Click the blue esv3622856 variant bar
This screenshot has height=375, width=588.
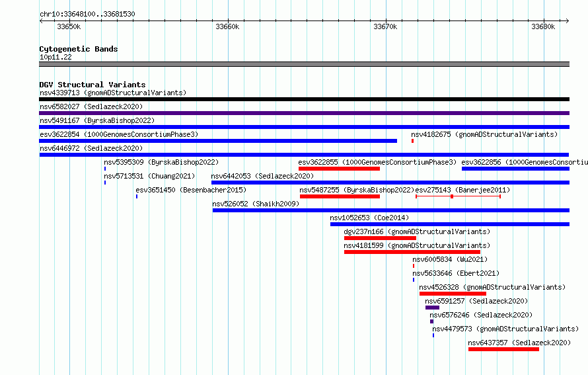(515, 169)
